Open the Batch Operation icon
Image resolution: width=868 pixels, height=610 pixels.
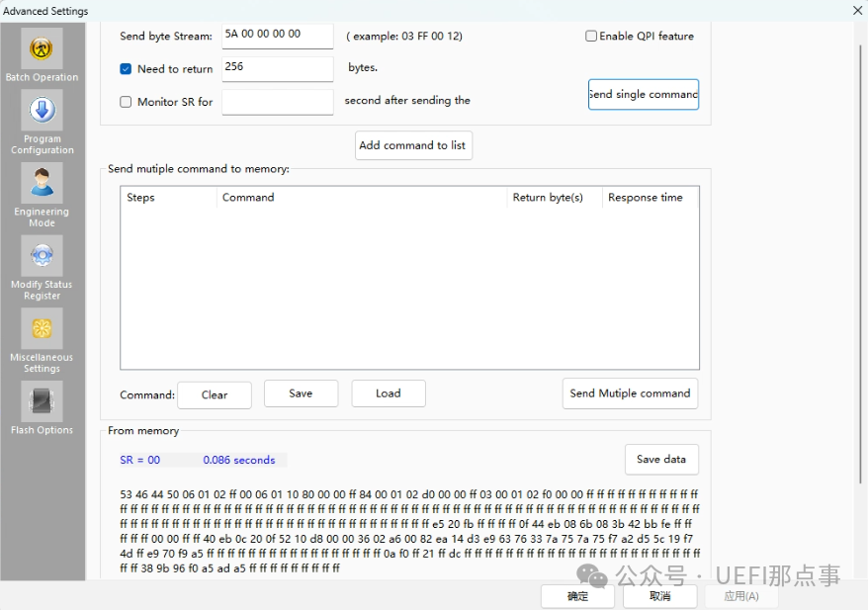tap(42, 49)
